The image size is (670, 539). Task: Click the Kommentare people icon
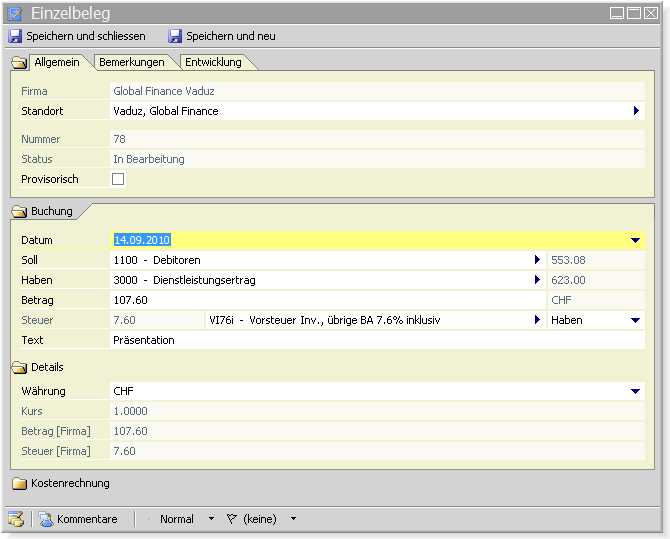(x=46, y=519)
